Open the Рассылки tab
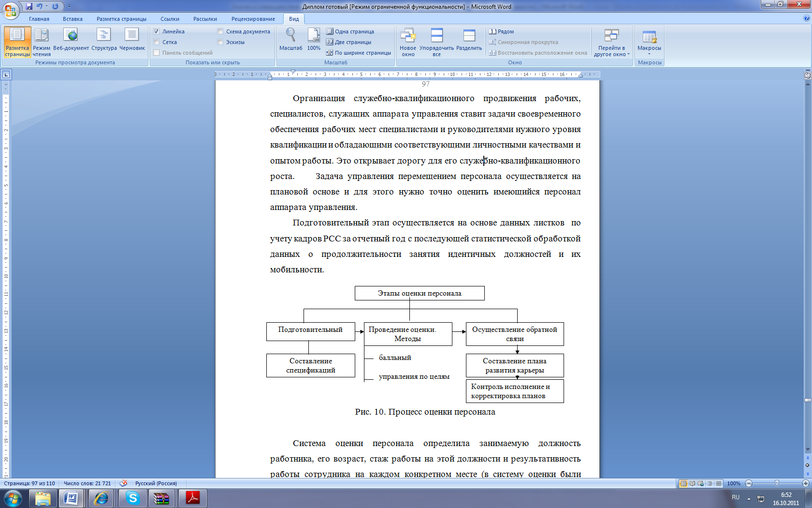This screenshot has height=508, width=812. 205,19
